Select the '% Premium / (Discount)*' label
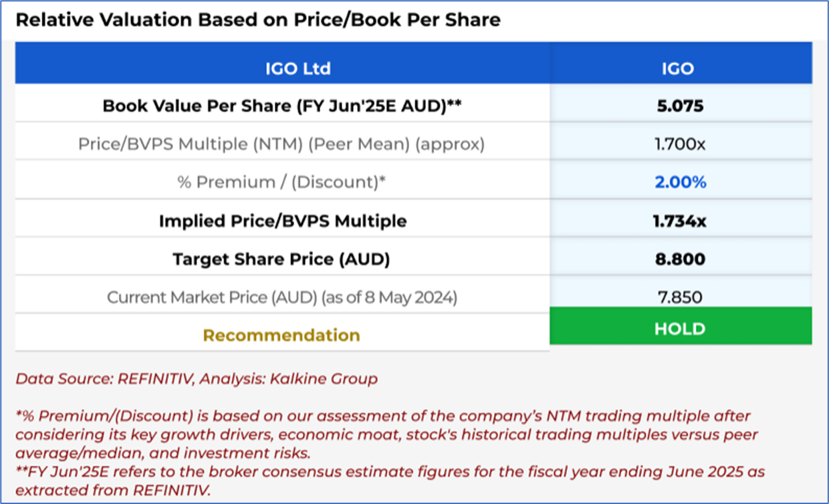829x504 pixels. pyautogui.click(x=281, y=182)
